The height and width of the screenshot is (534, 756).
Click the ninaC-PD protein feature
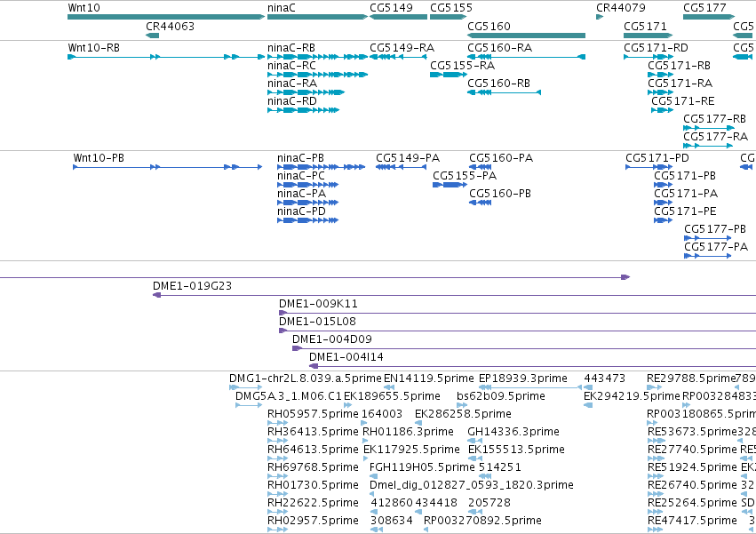pos(308,220)
